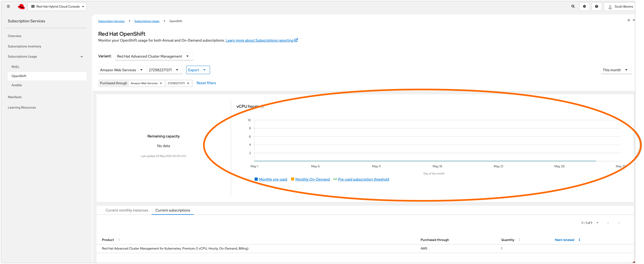Image resolution: width=644 pixels, height=264 pixels.
Task: Open the settings gear icon
Action: point(584,6)
